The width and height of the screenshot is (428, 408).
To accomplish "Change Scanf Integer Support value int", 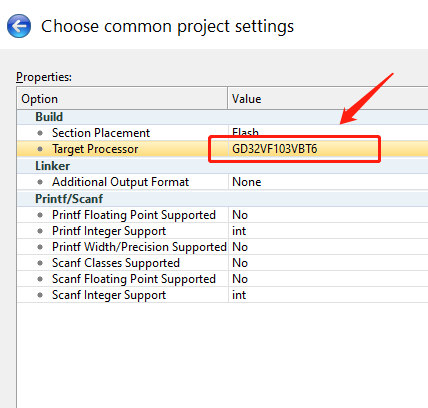I will pyautogui.click(x=239, y=295).
